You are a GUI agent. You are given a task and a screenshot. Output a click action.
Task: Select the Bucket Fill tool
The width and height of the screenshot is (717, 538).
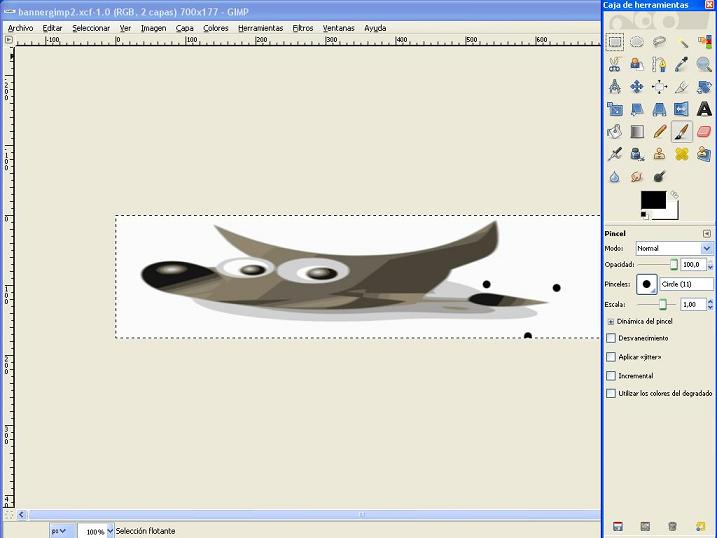tap(615, 132)
